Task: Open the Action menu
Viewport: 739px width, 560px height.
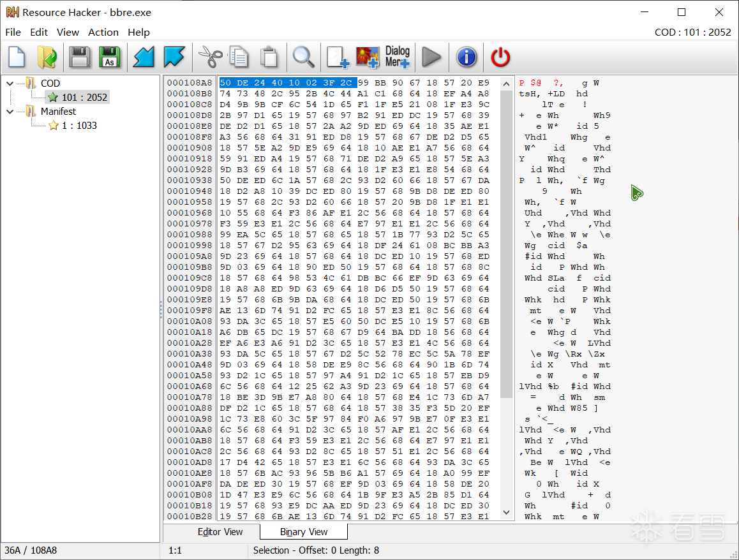Action: tap(103, 32)
